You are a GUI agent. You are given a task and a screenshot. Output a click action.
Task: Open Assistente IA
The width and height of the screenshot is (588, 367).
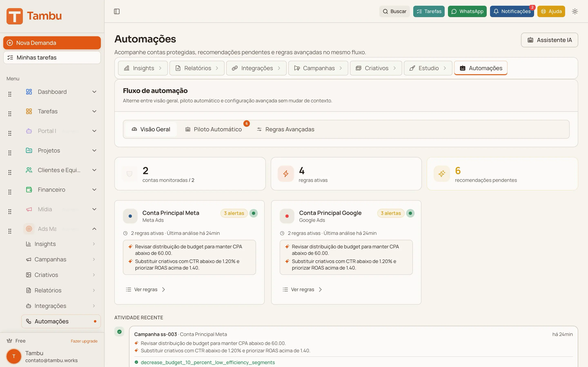tap(550, 40)
